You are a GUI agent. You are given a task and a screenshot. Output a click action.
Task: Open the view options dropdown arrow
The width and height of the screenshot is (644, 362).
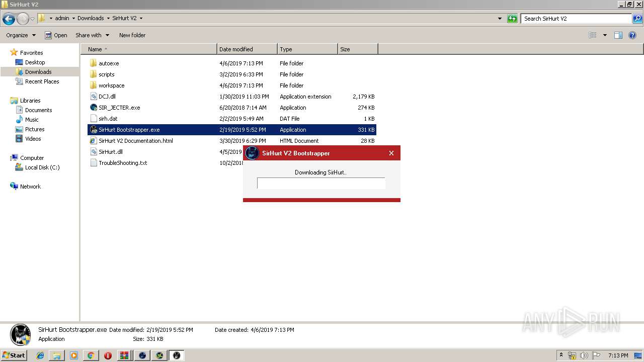(x=605, y=35)
